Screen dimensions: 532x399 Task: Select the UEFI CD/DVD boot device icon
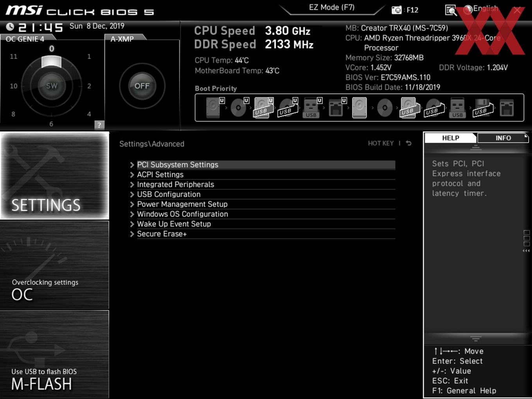coord(238,108)
